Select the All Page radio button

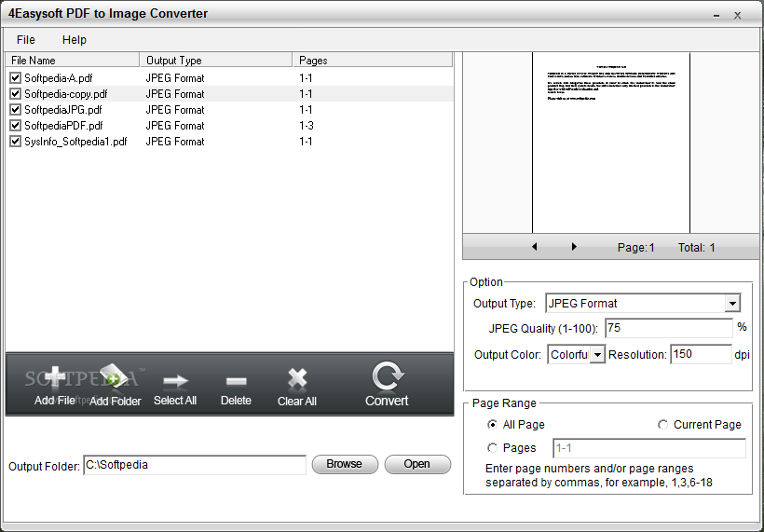click(493, 424)
